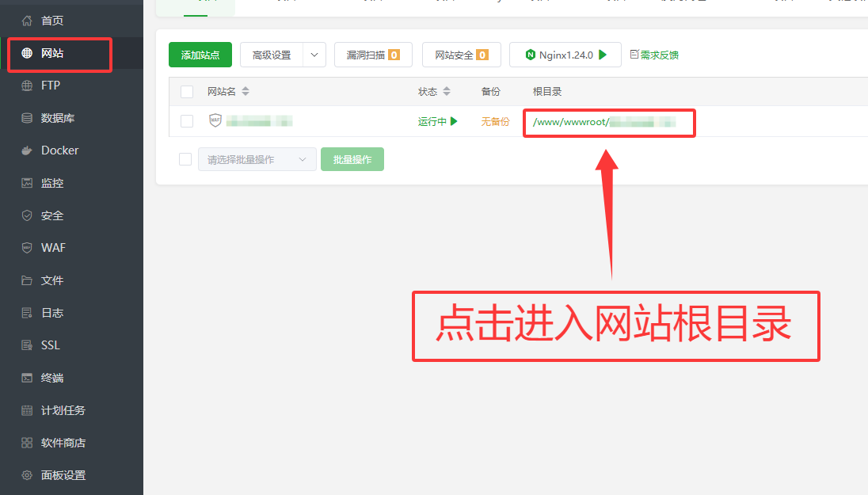Open the 请选择批量操作 dropdown
The width and height of the screenshot is (868, 495).
point(257,159)
